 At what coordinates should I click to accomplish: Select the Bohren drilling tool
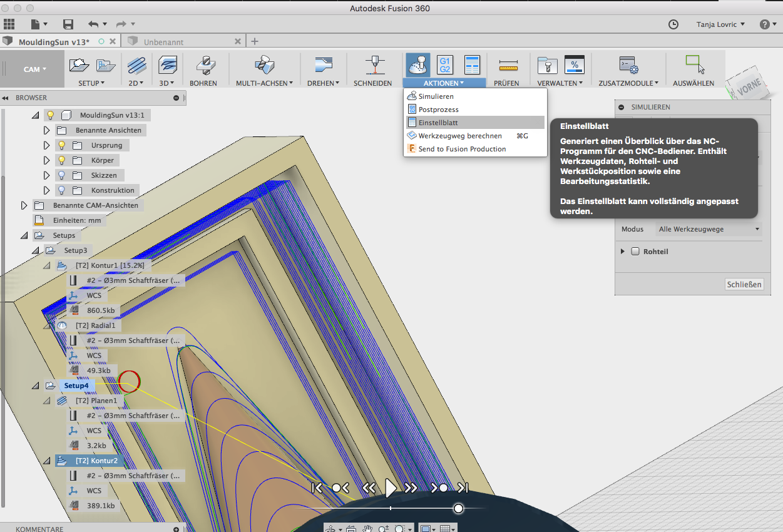(204, 65)
